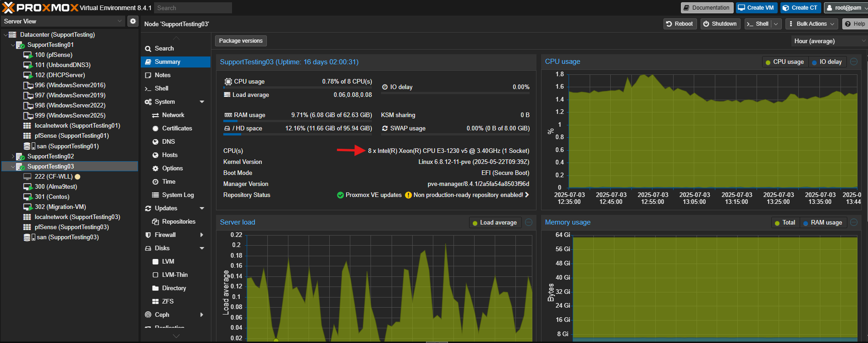The width and height of the screenshot is (868, 343).
Task: Toggle Load average series in legend
Action: click(x=494, y=223)
